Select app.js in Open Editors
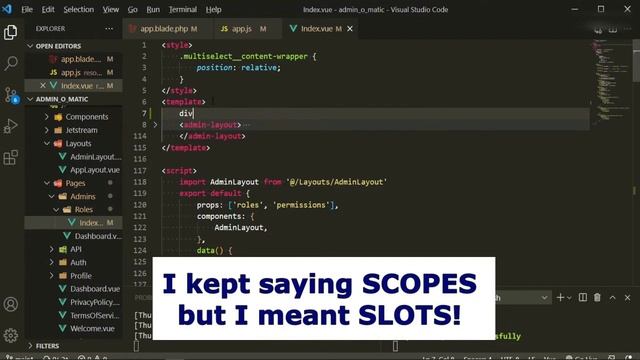This screenshot has width=640, height=360. click(73, 72)
